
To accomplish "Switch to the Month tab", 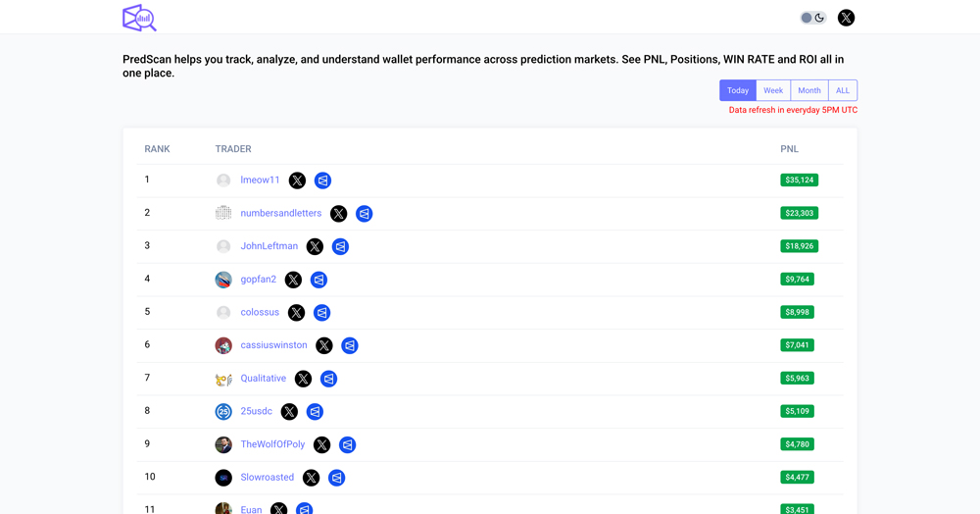I will [809, 90].
